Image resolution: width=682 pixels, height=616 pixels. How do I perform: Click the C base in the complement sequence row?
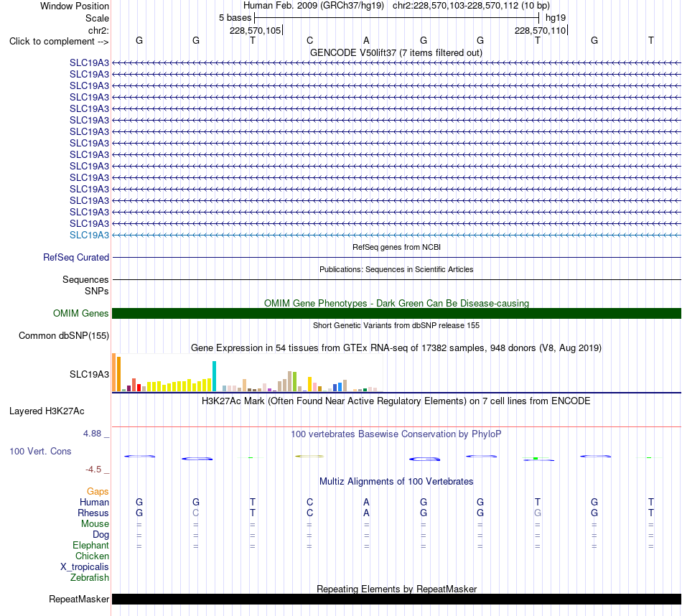point(309,40)
